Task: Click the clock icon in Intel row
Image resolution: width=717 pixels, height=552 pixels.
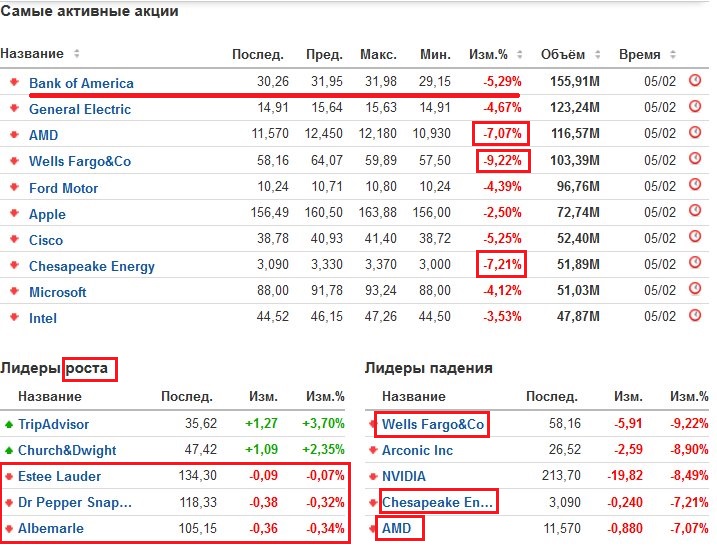Action: click(x=696, y=317)
